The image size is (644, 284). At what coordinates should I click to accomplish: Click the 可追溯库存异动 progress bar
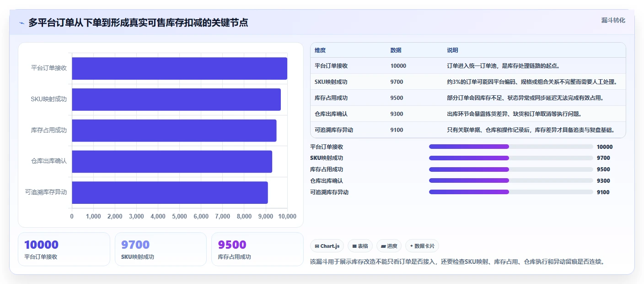(511, 192)
